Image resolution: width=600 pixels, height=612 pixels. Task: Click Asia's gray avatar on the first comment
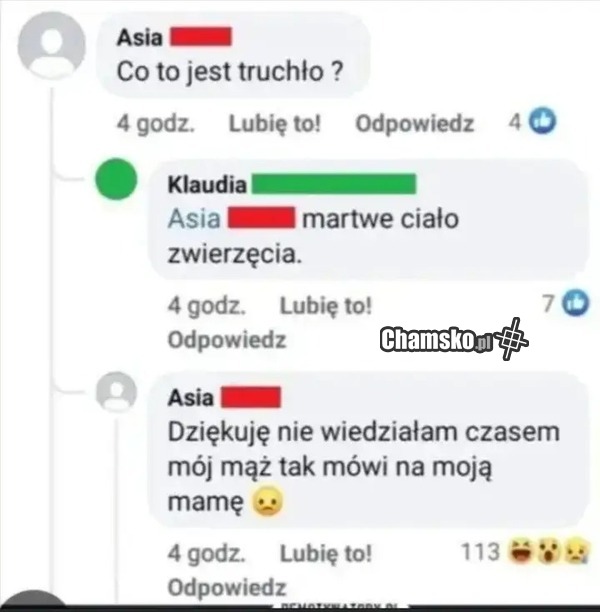(x=51, y=46)
